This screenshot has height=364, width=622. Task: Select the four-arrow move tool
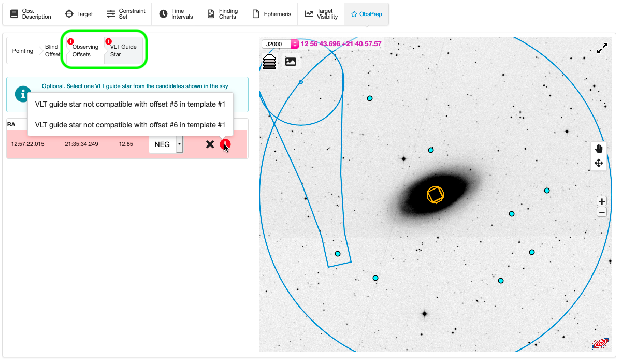click(599, 163)
